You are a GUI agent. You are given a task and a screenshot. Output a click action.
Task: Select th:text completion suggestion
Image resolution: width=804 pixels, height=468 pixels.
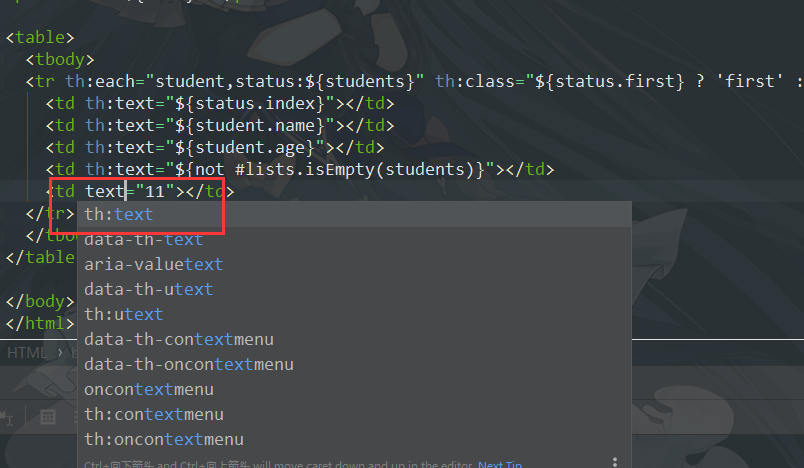354,214
